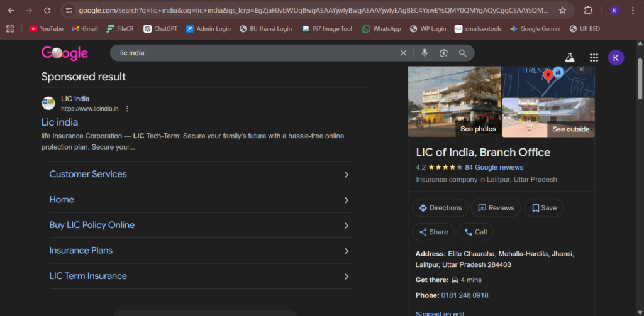This screenshot has width=644, height=316.
Task: Click the LIC India favicon logo
Action: tap(48, 103)
